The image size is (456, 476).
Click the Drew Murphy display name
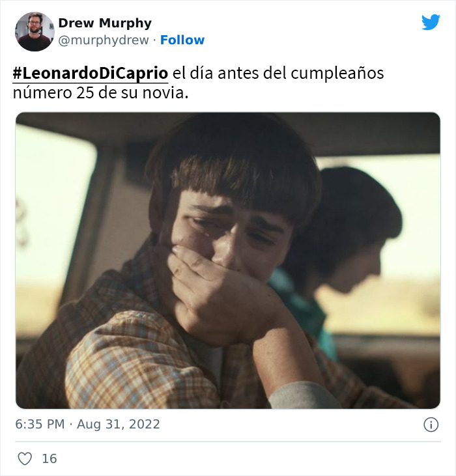pos(105,23)
